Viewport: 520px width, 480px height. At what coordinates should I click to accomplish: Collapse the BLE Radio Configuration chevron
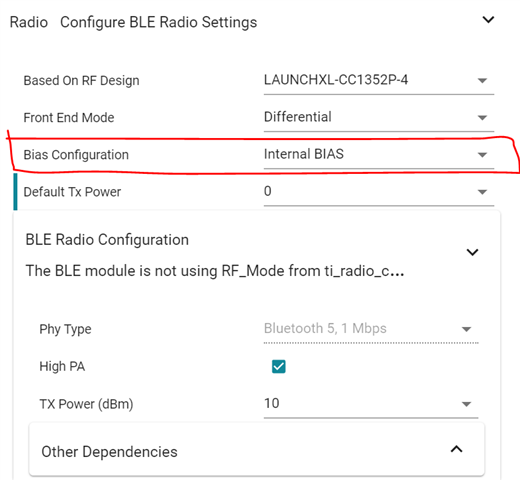pyautogui.click(x=472, y=252)
